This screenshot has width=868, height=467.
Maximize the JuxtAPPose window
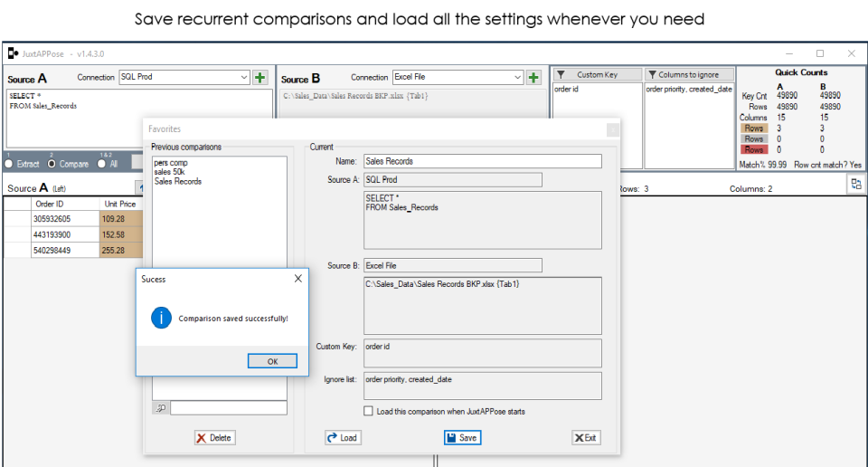[820, 53]
